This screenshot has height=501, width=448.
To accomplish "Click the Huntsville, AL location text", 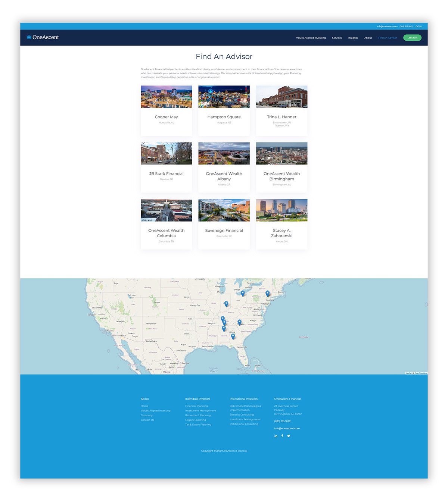I will click(x=167, y=123).
